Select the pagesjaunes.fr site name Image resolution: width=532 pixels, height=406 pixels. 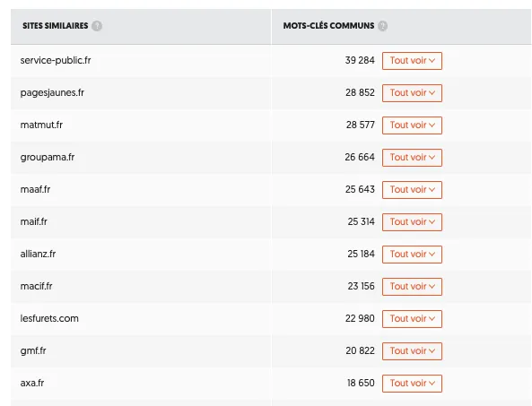(x=52, y=93)
